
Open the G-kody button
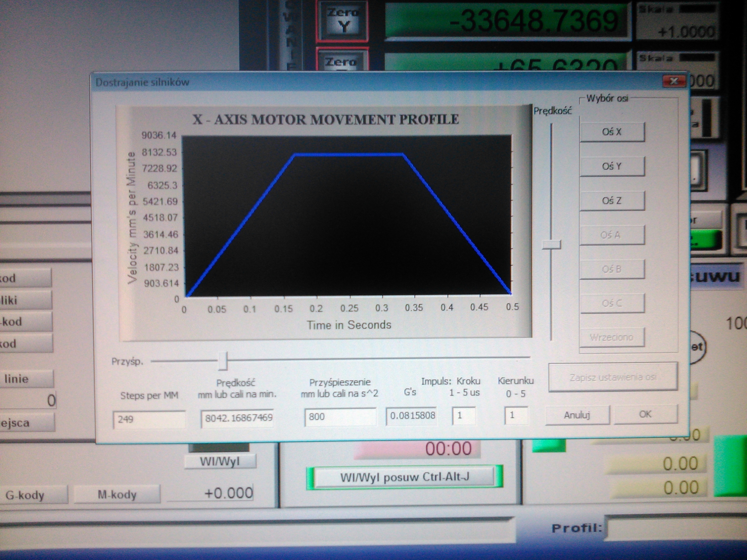coord(35,495)
